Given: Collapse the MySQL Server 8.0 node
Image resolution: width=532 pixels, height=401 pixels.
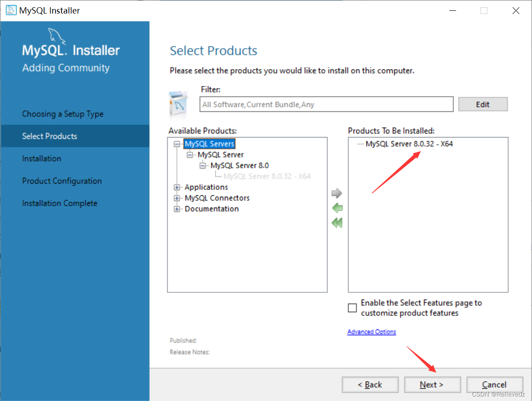Looking at the screenshot, I should (x=202, y=165).
